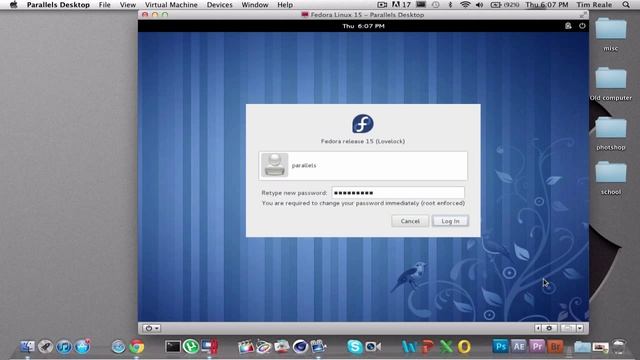The height and width of the screenshot is (360, 640).
Task: Open the Parallels Desktop menu
Action: click(x=58, y=5)
